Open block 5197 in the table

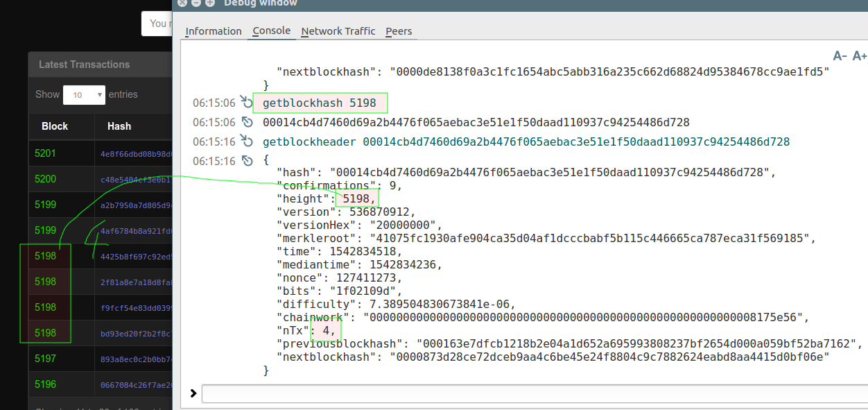click(45, 359)
